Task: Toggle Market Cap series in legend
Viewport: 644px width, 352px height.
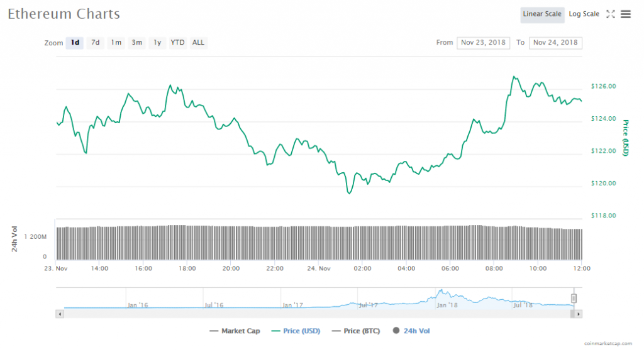Action: coord(231,331)
